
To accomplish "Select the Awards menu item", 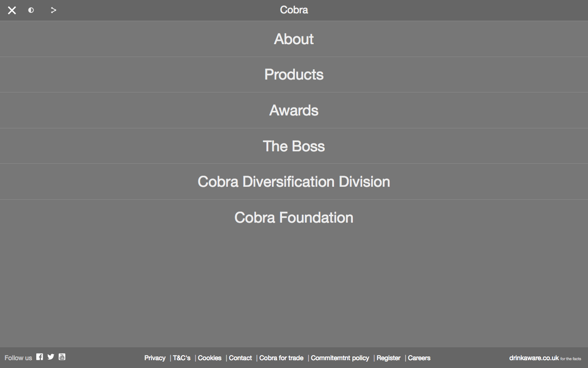I will 294,110.
